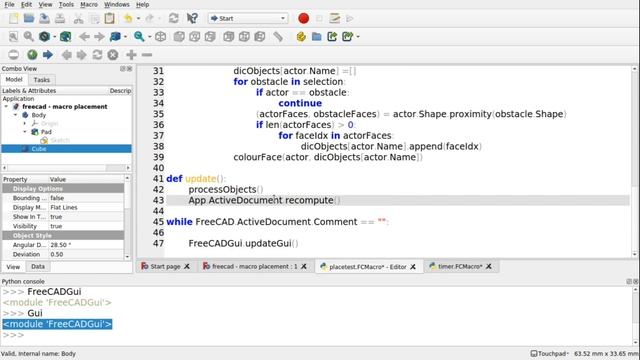Set the front view cube icon

coord(179,37)
